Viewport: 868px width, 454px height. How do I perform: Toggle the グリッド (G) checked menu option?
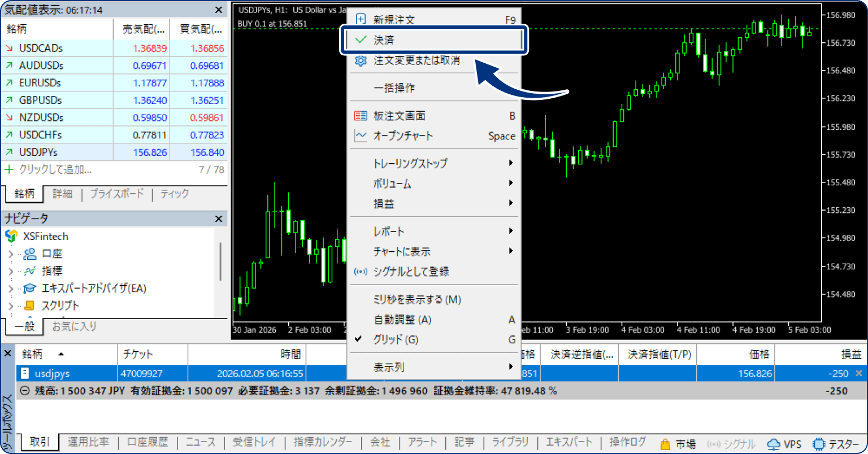coord(396,339)
